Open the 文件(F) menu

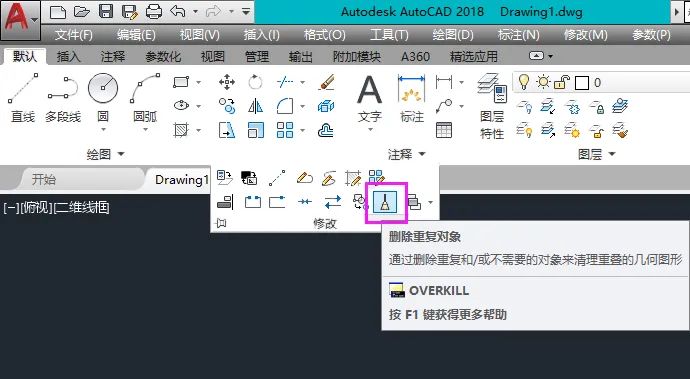coord(73,35)
